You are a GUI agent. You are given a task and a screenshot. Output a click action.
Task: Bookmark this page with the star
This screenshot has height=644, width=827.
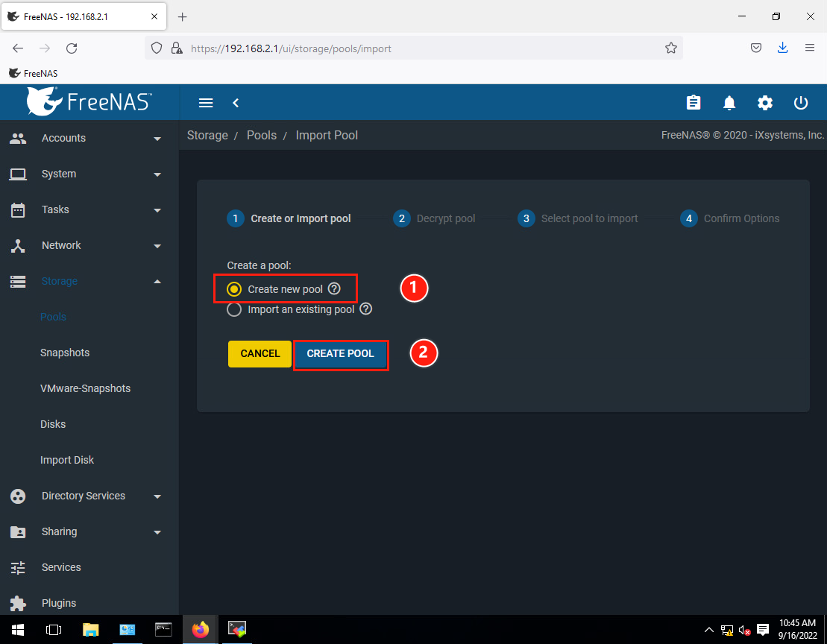pyautogui.click(x=671, y=48)
